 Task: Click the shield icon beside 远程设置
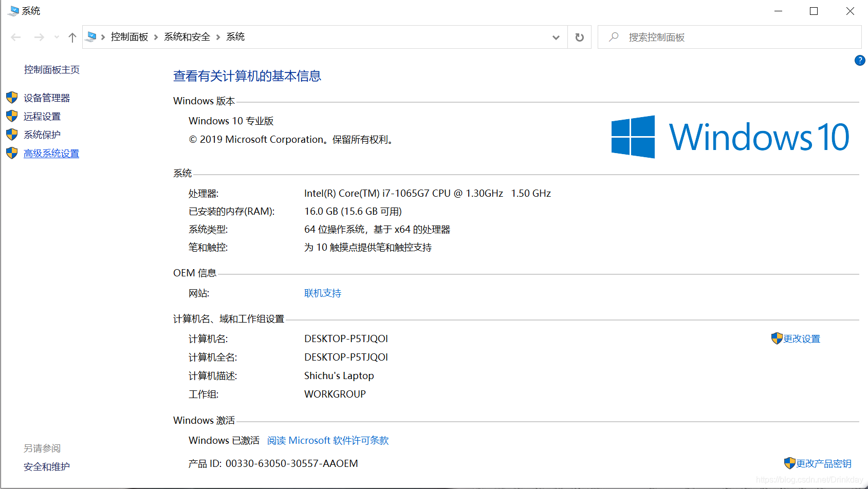(x=12, y=116)
